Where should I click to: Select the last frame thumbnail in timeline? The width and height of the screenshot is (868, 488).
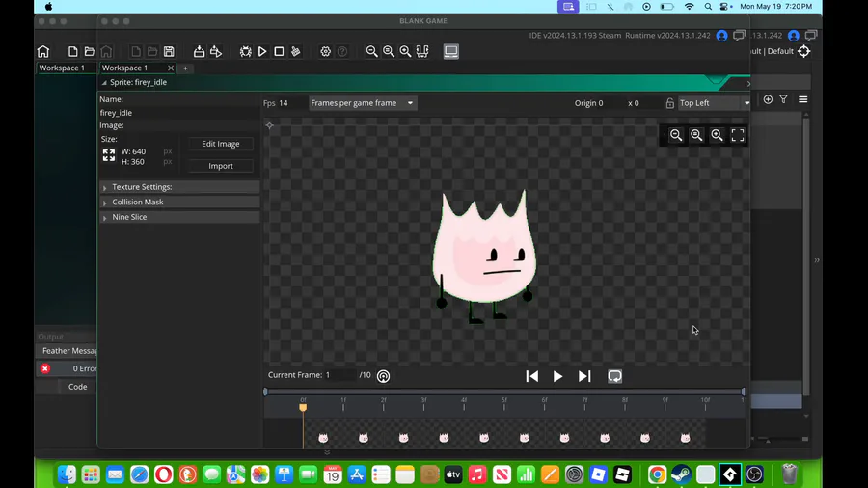686,438
